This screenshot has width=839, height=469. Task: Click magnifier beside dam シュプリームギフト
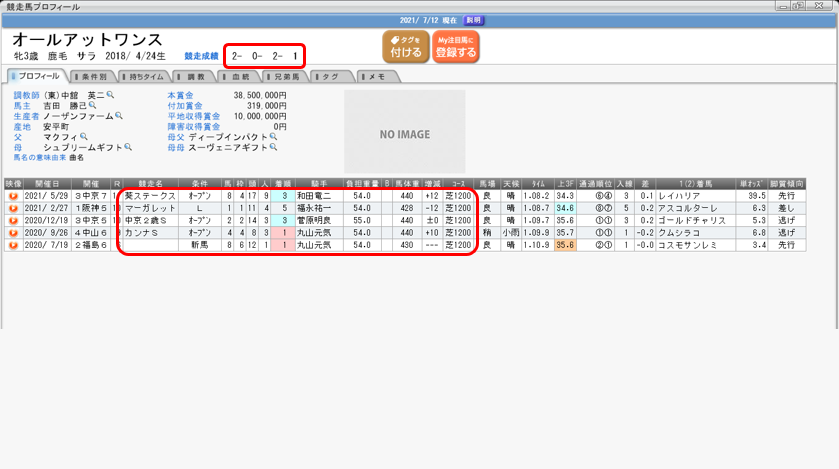(127, 147)
